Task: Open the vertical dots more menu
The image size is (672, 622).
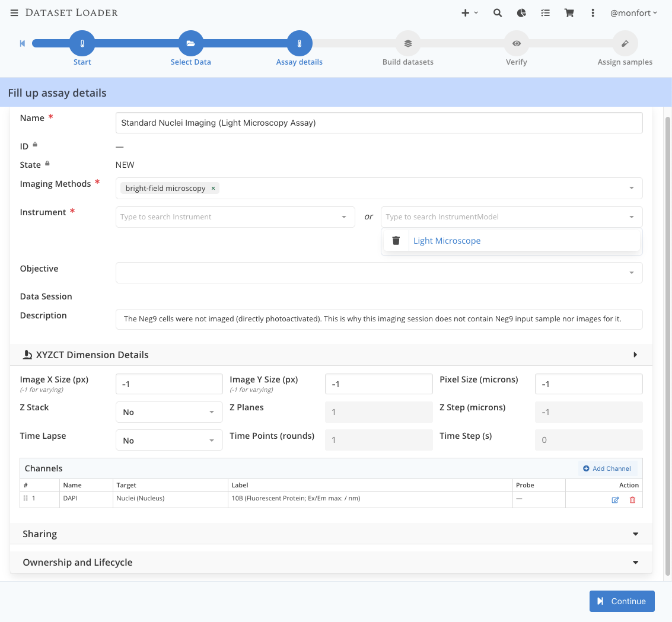Action: click(593, 13)
